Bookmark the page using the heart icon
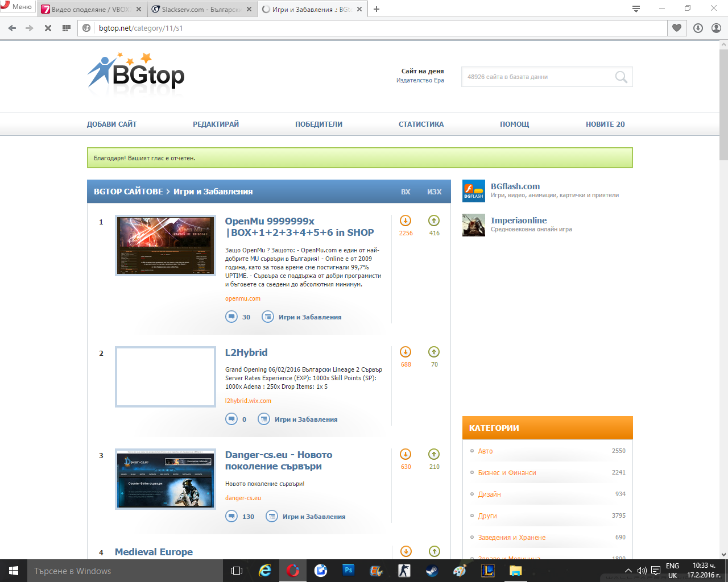728x582 pixels. click(x=676, y=28)
